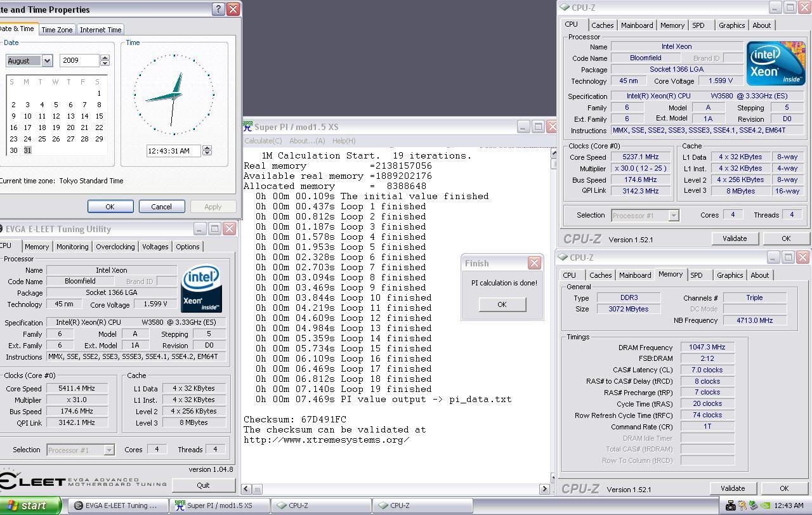Open the month dropdown showing August
This screenshot has width=812, height=515.
pos(47,60)
